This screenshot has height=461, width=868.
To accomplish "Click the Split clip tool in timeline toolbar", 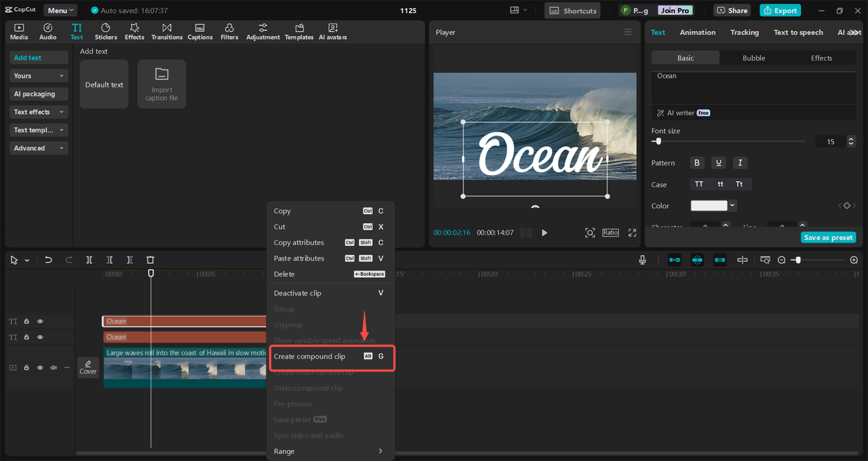I will [89, 260].
